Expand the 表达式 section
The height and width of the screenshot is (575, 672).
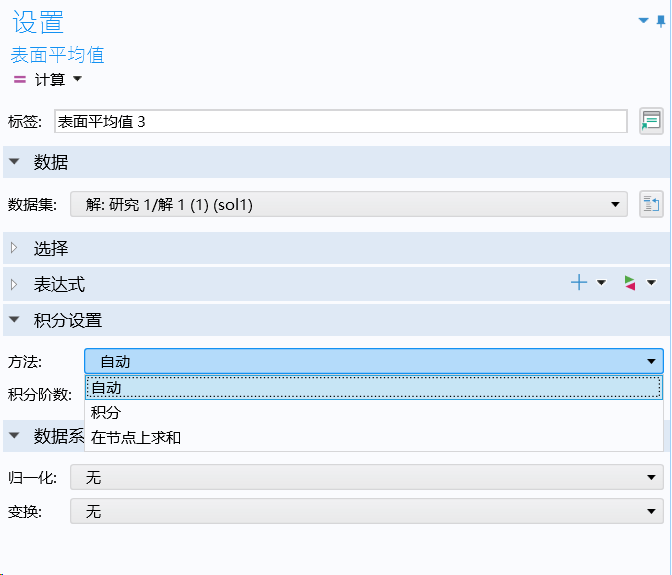(15, 284)
